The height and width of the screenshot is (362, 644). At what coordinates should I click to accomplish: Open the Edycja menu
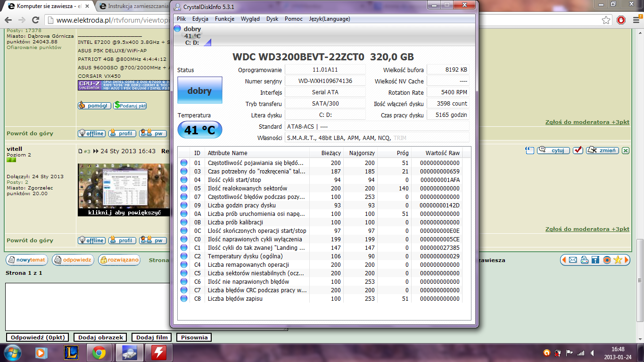pyautogui.click(x=200, y=19)
